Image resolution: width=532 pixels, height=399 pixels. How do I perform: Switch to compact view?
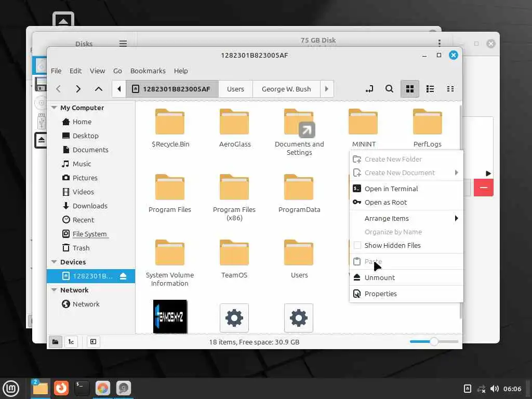point(450,89)
